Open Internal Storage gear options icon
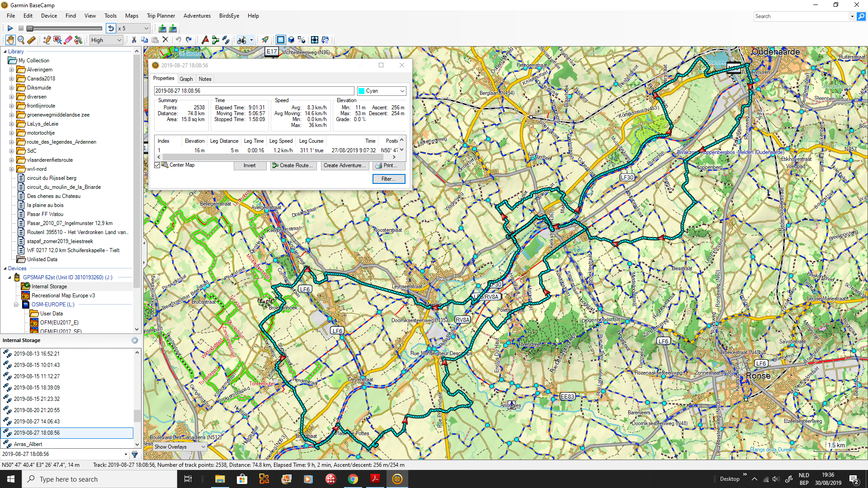The width and height of the screenshot is (868, 488). pyautogui.click(x=135, y=340)
